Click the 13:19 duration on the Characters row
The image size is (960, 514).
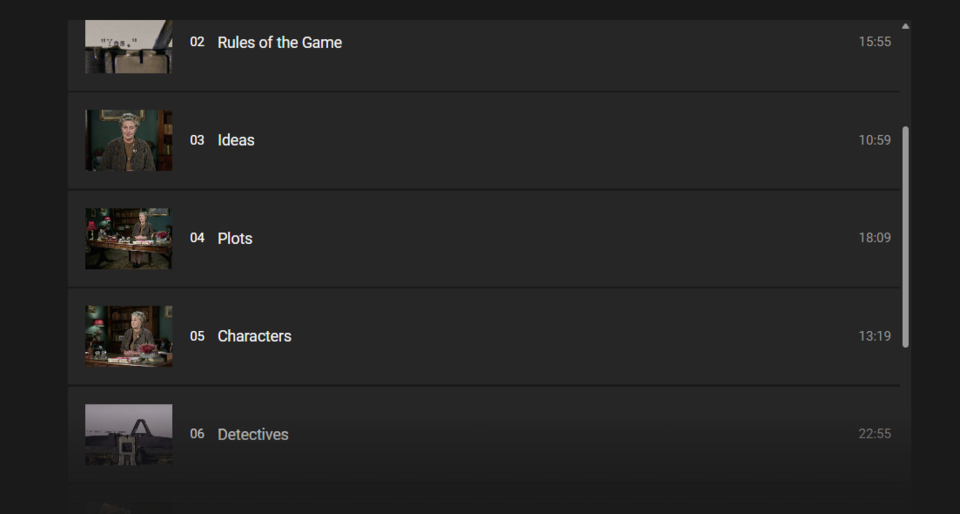coord(874,336)
